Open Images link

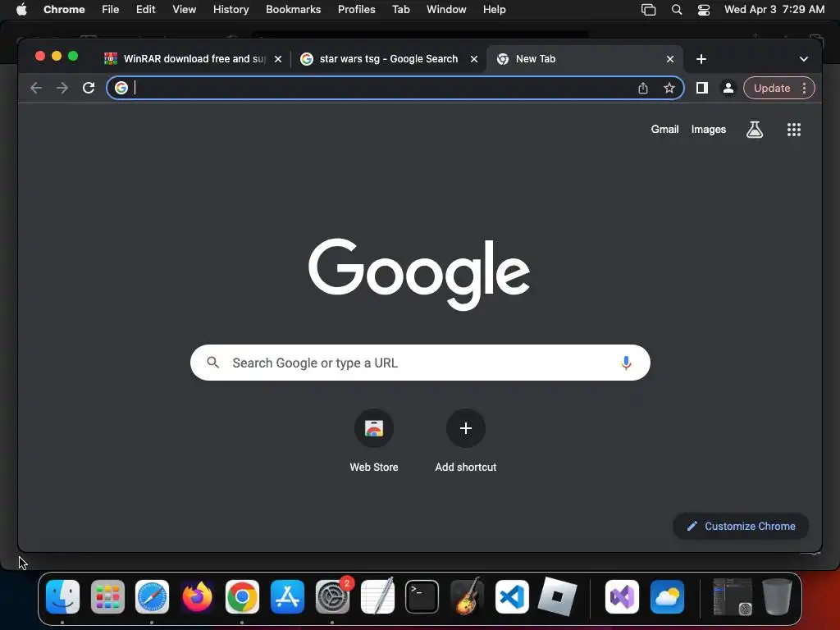[x=708, y=129]
